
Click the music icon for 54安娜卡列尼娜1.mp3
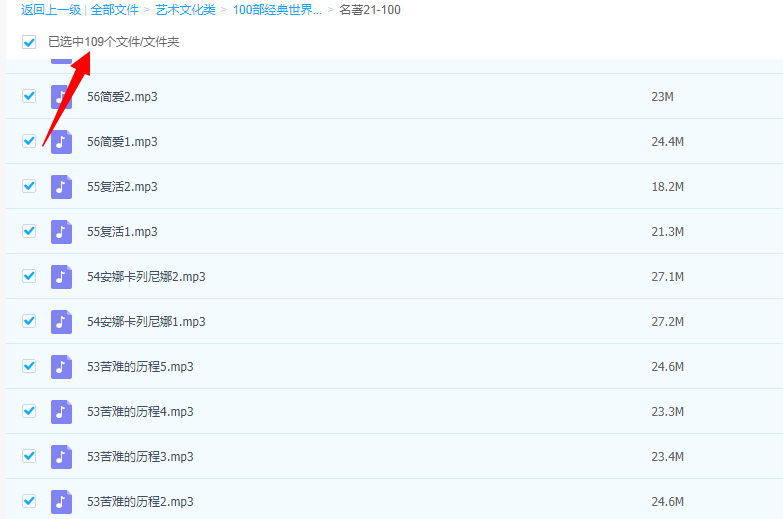pos(62,322)
